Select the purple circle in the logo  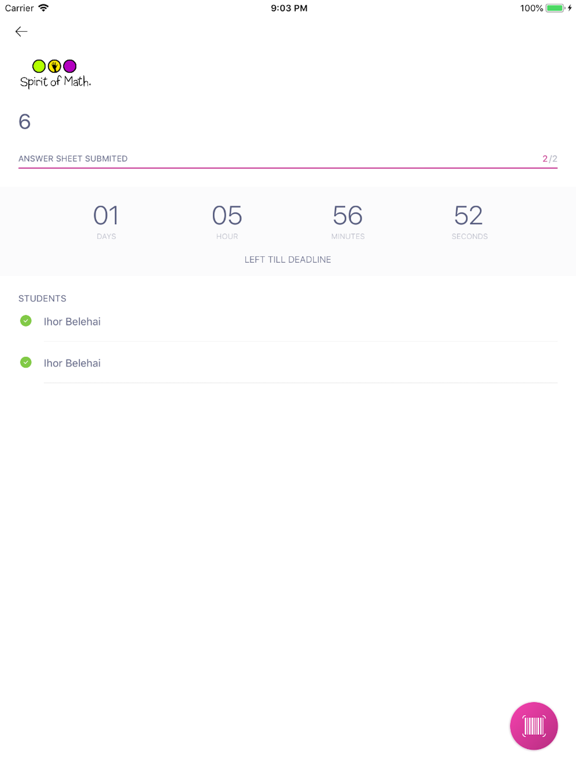70,66
